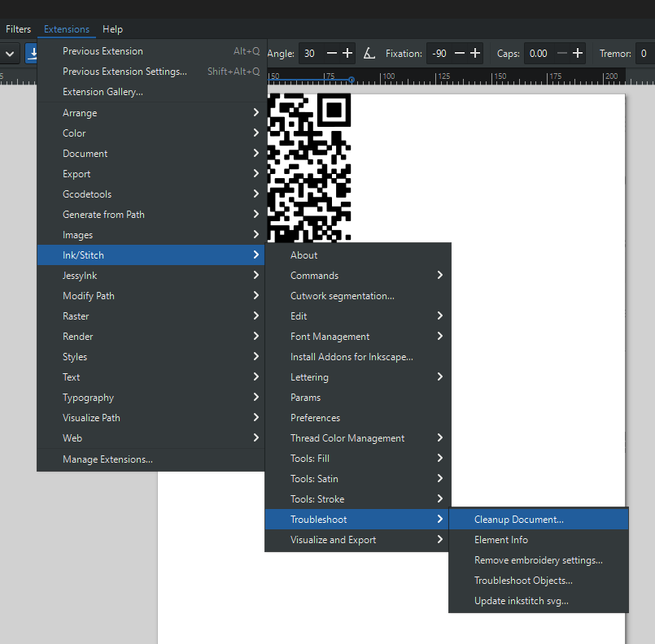
Task: Increase the Angle value
Action: [x=347, y=54]
